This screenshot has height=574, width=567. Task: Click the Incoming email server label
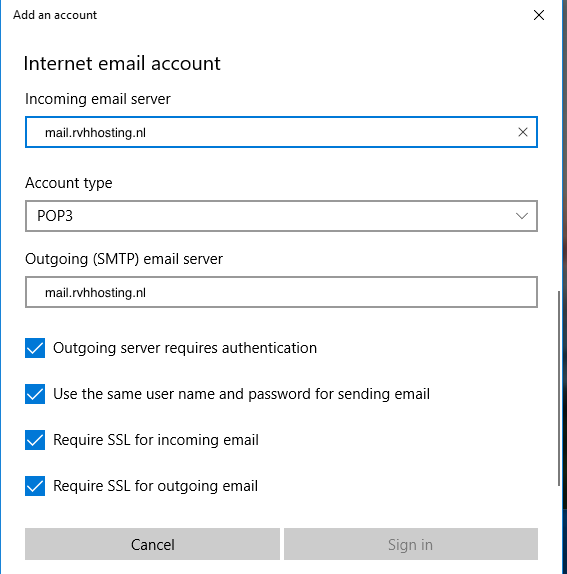click(x=98, y=99)
